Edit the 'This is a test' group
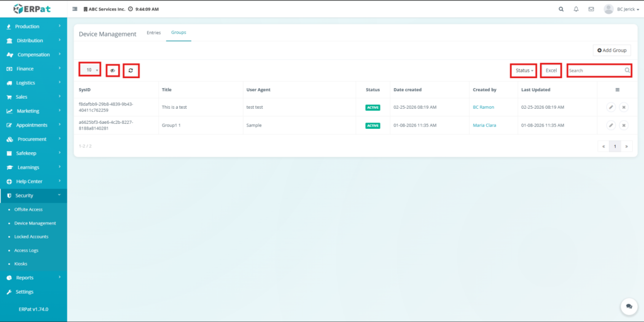The height and width of the screenshot is (322, 644). 611,108
